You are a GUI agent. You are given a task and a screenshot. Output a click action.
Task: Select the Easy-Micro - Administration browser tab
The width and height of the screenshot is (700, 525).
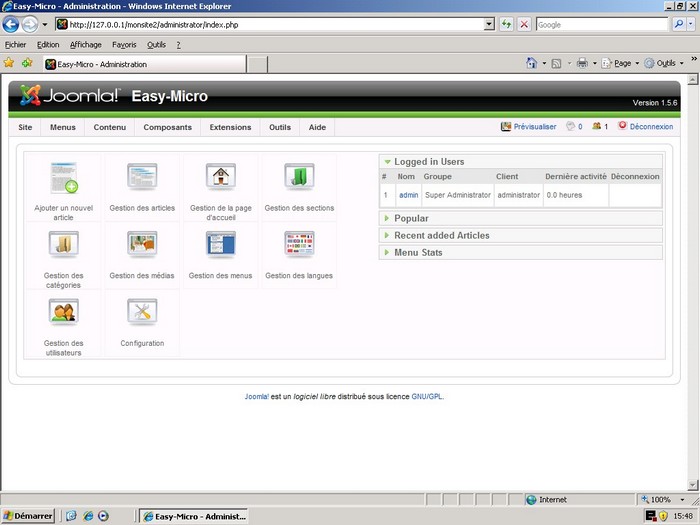[145, 64]
